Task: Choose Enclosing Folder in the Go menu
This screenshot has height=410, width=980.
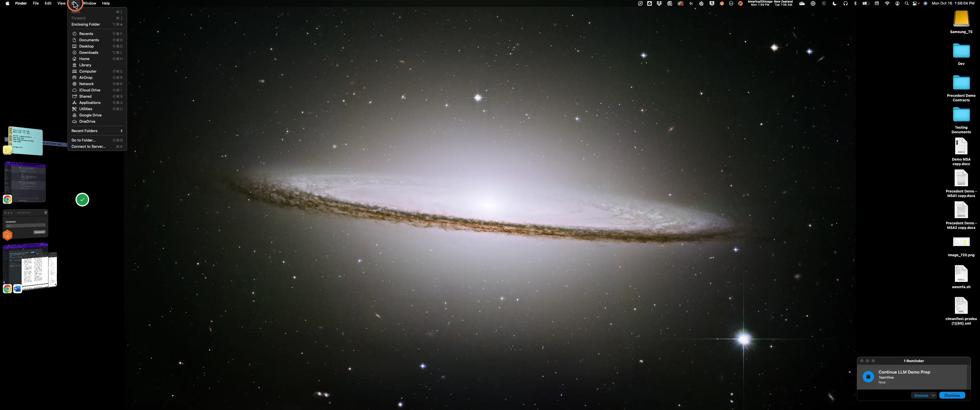Action: coord(97,24)
